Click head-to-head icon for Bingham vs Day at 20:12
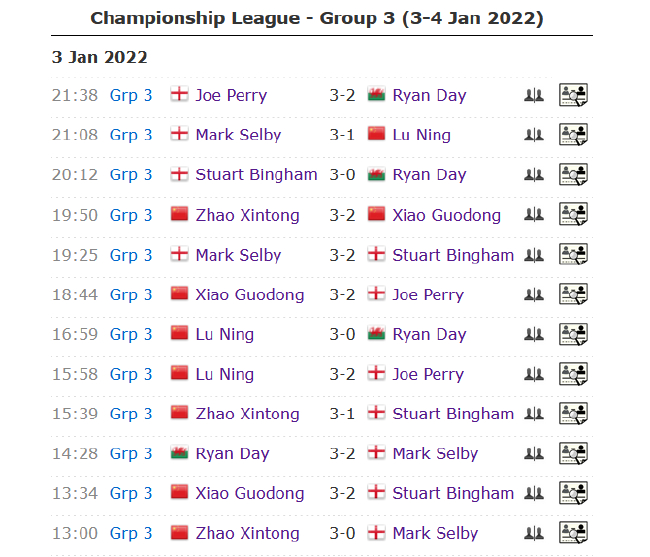650x557 pixels. pyautogui.click(x=533, y=175)
